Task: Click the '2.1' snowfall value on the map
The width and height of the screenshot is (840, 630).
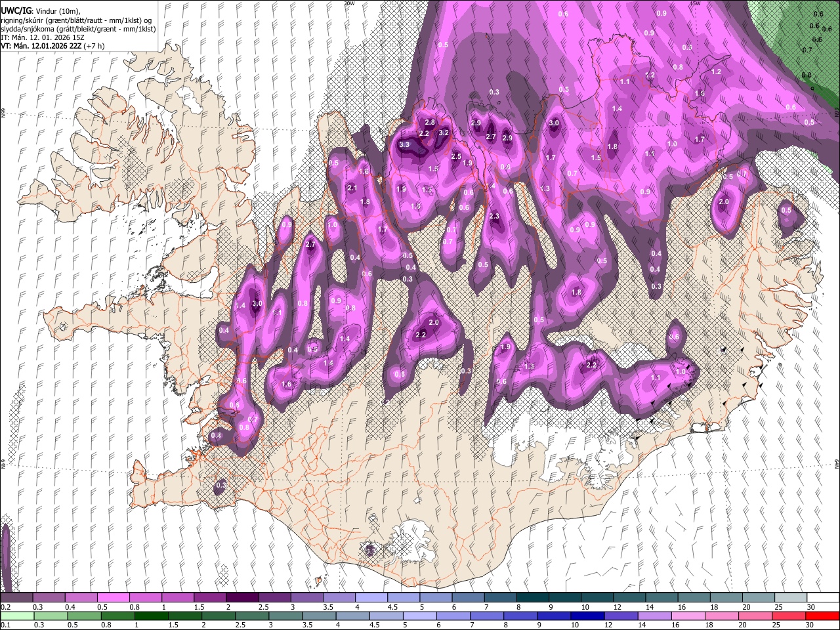Action: (x=352, y=188)
